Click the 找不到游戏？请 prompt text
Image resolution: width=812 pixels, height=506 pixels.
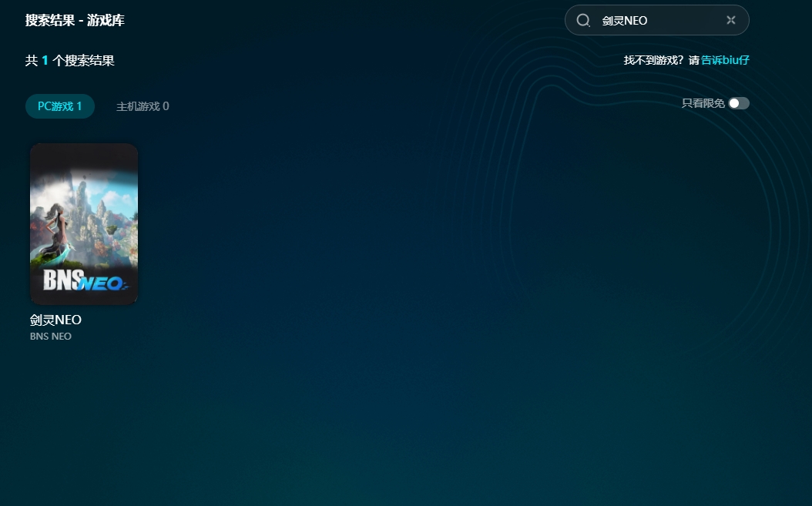point(661,60)
